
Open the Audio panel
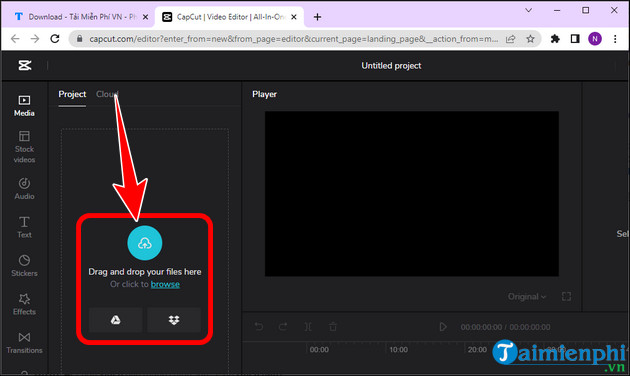point(24,188)
